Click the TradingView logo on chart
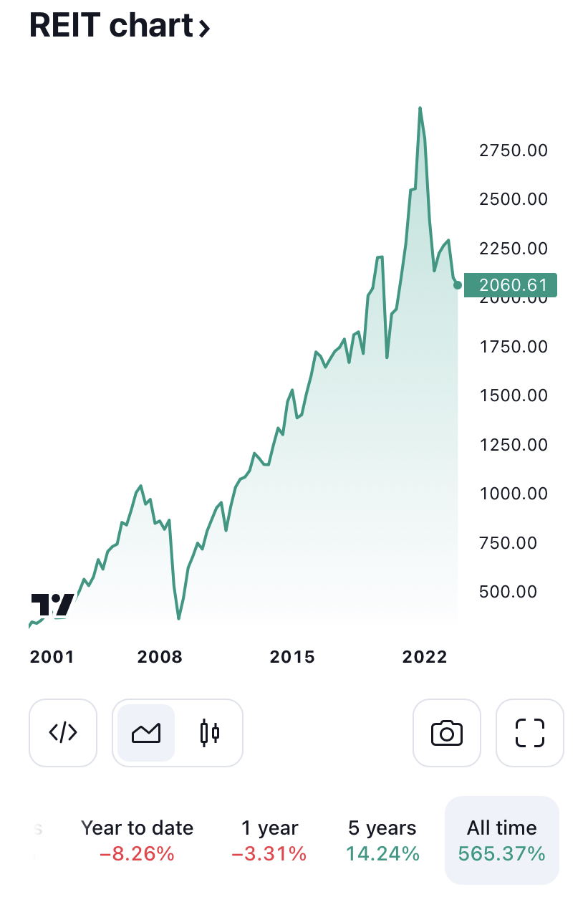 point(52,605)
